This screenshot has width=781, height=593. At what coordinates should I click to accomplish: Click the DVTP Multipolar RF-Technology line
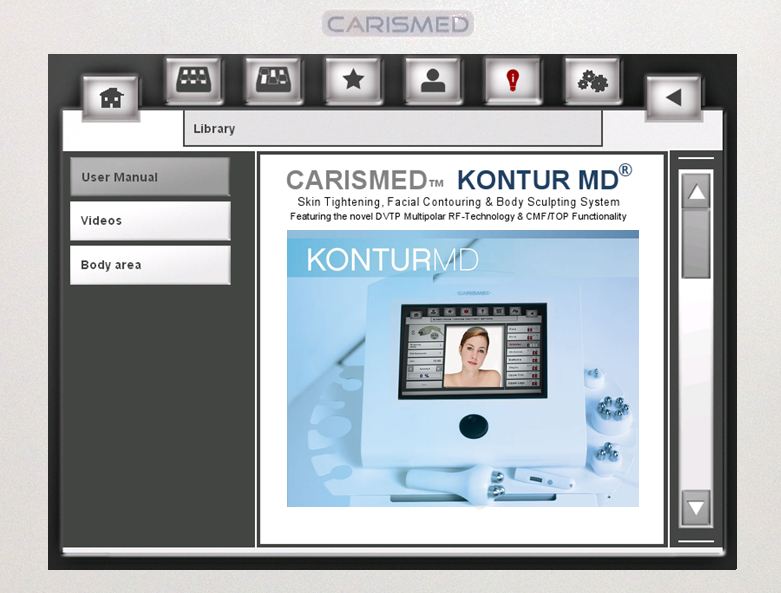[458, 217]
